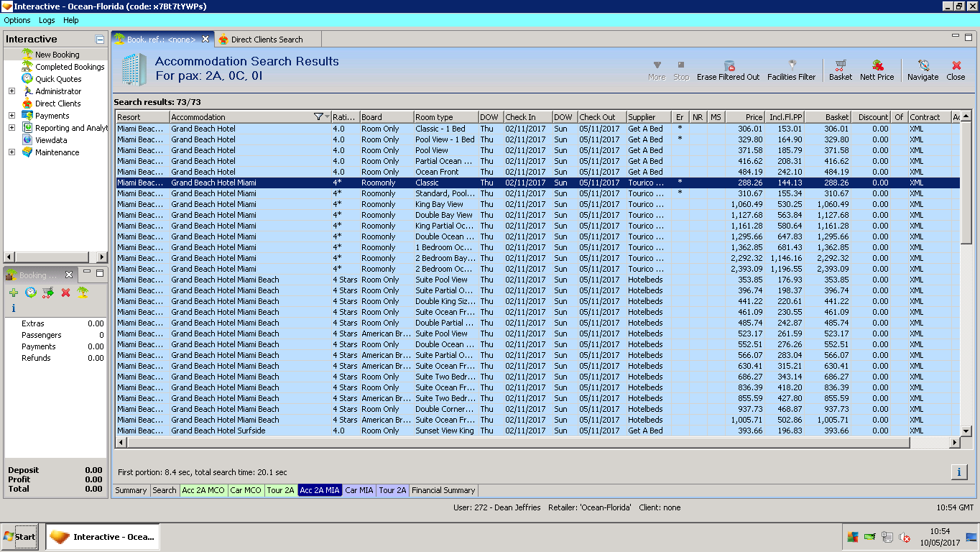Switch to the Car MIA tab
The image size is (980, 552).
359,490
